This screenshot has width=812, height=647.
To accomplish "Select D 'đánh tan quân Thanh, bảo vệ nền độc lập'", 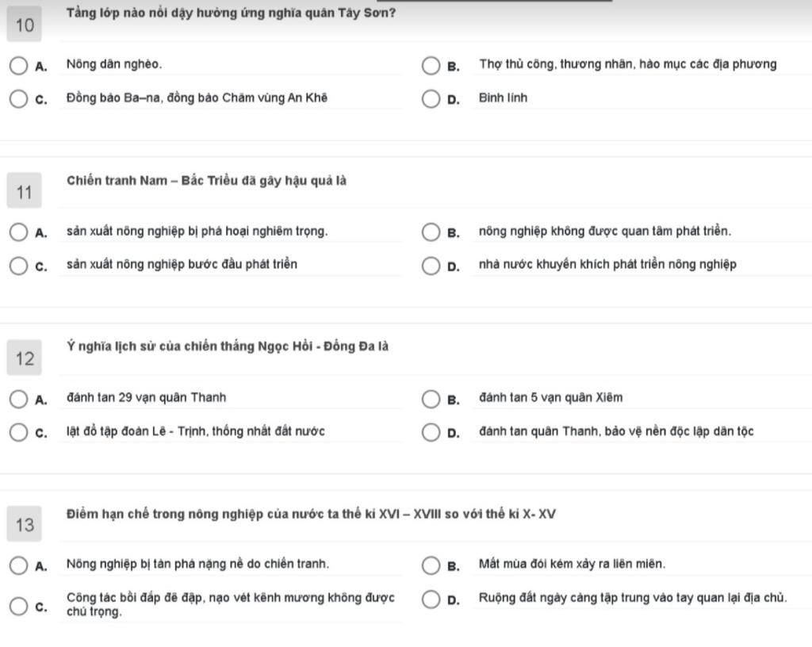I will tap(431, 432).
